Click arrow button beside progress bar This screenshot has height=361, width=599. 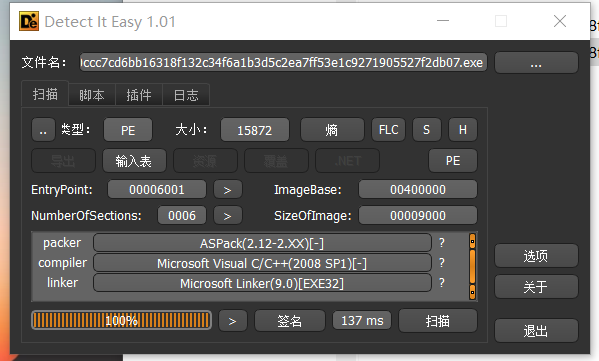click(233, 321)
